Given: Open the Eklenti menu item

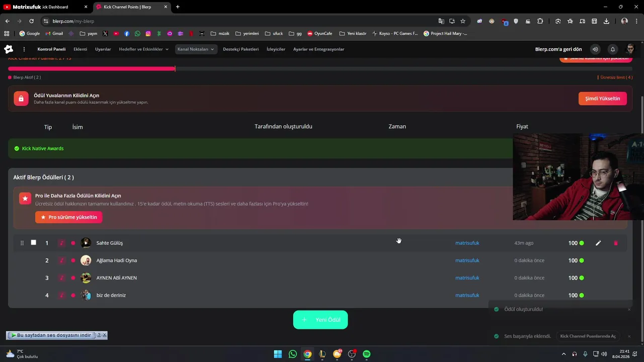Looking at the screenshot, I should (x=80, y=49).
